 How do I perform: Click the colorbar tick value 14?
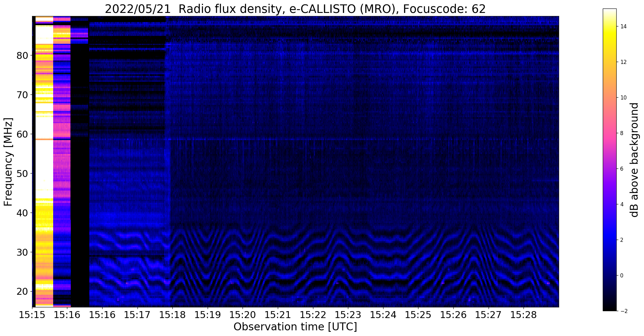point(623,26)
